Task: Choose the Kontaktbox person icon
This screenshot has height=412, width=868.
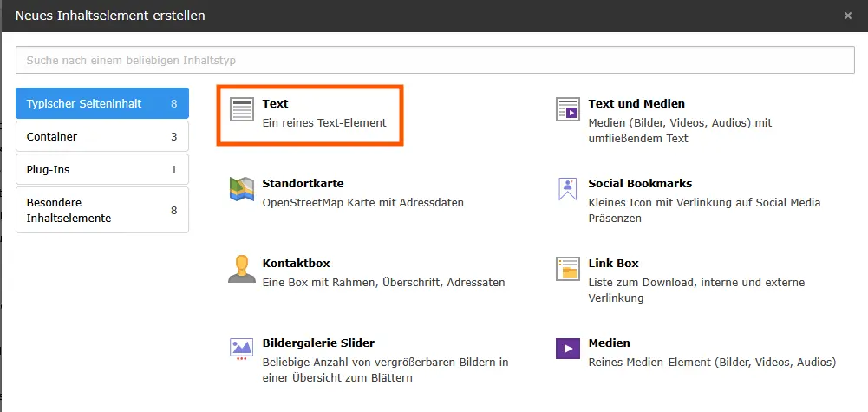Action: click(242, 269)
